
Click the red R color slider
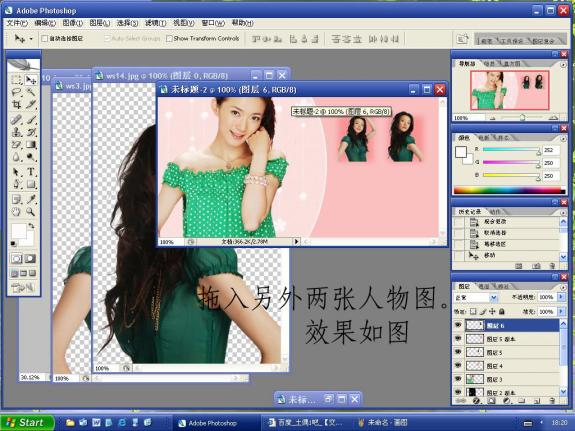(x=511, y=150)
